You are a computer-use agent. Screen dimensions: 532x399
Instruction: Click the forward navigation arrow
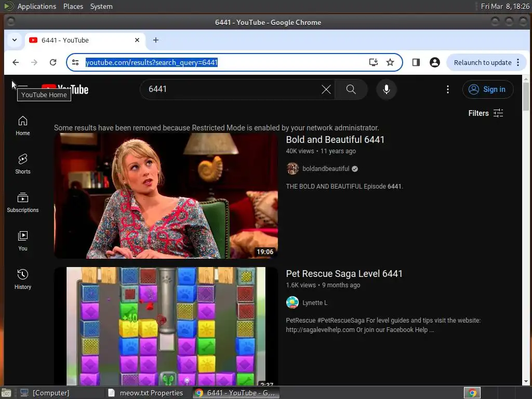point(34,62)
